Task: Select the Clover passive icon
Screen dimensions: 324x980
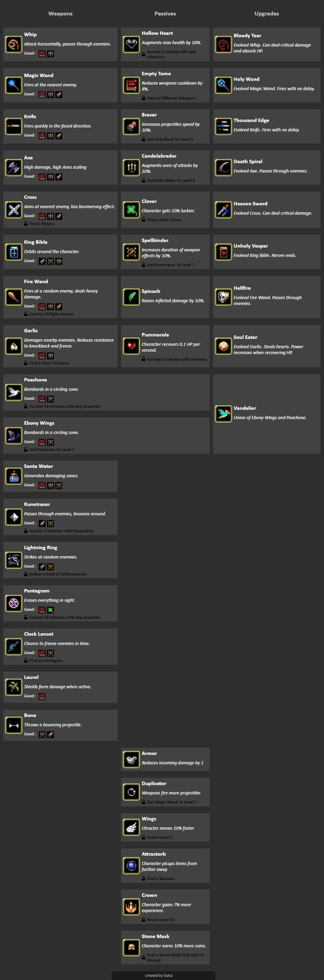Action: tap(132, 210)
